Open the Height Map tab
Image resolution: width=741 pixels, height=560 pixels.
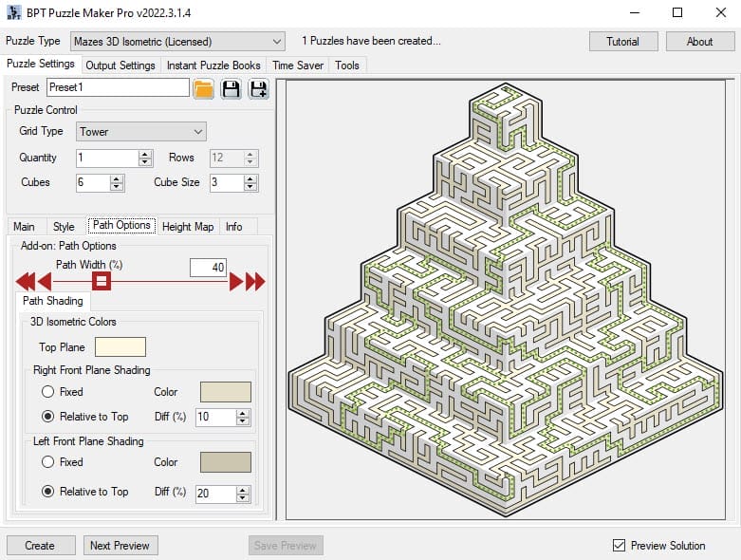coord(188,227)
